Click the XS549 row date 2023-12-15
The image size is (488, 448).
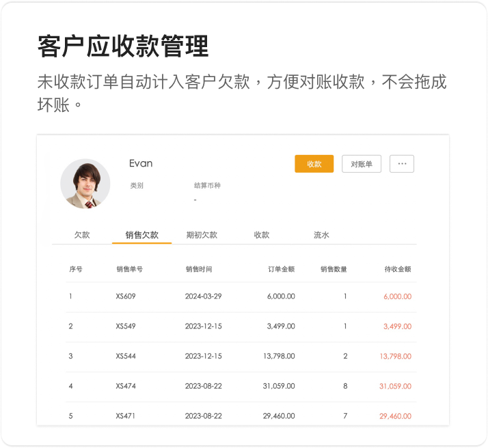pos(203,326)
